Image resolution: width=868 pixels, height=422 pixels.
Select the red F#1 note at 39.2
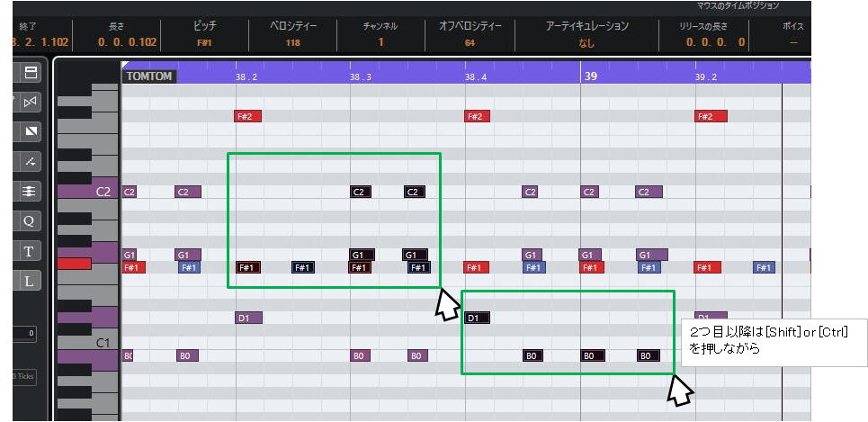click(708, 268)
